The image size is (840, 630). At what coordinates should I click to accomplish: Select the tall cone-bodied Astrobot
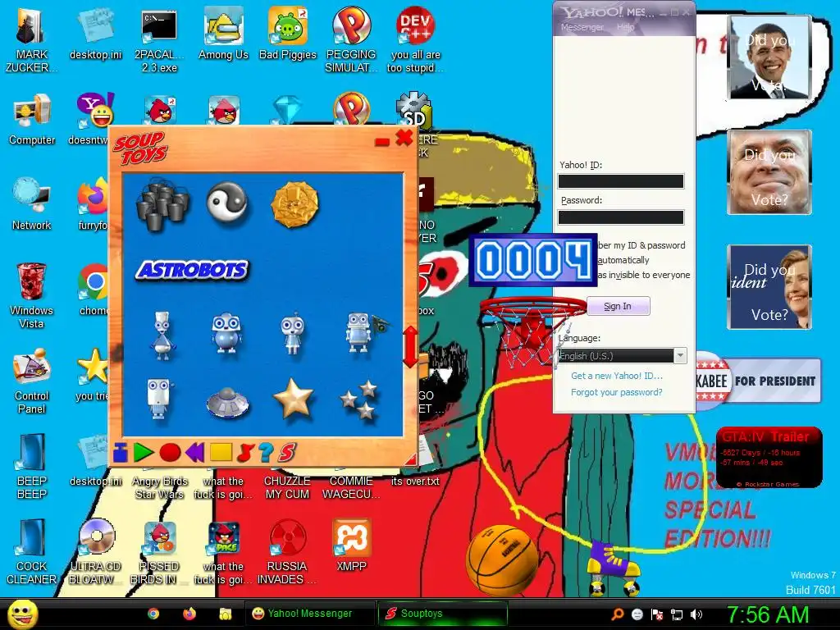162,335
